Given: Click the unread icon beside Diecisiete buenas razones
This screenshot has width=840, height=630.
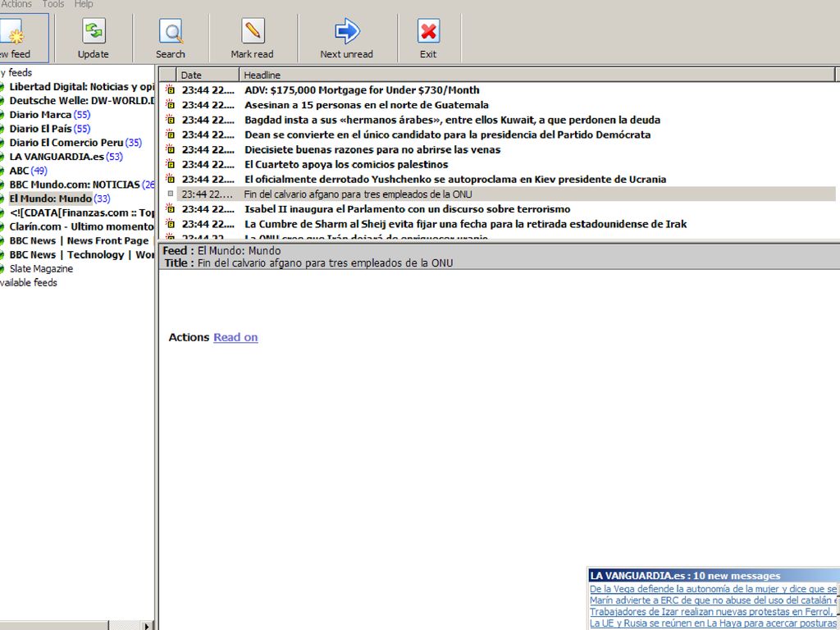Looking at the screenshot, I should coord(171,149).
